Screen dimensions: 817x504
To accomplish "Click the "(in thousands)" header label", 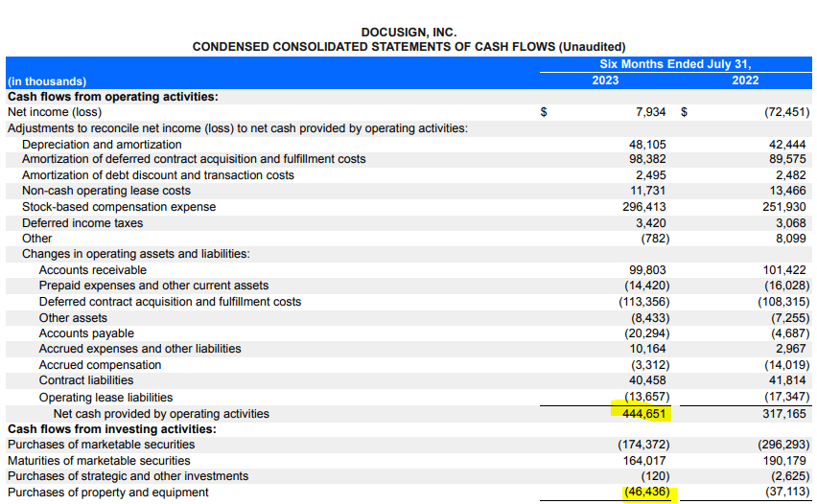I will coord(47,81).
